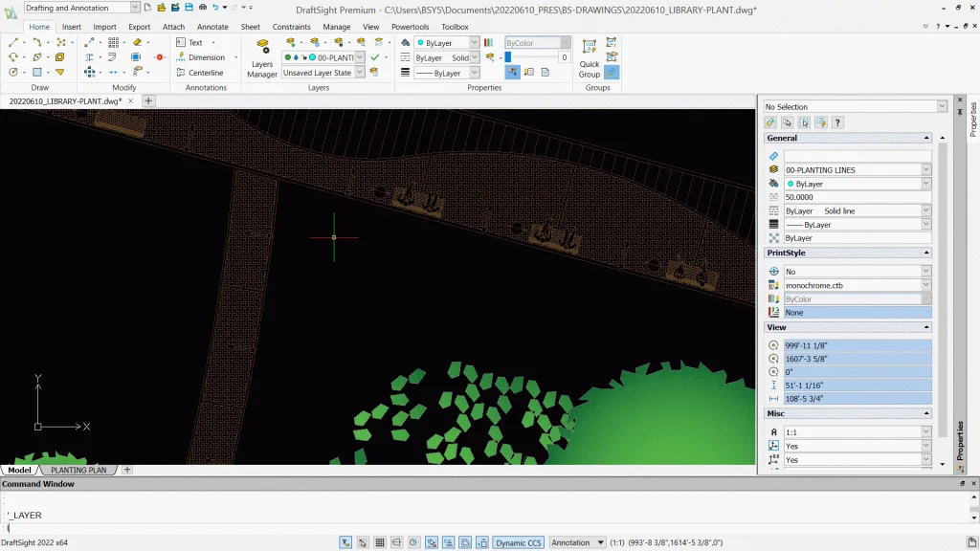Screen dimensions: 980x551
Task: Toggle the Grid display in status bar
Action: (x=380, y=542)
